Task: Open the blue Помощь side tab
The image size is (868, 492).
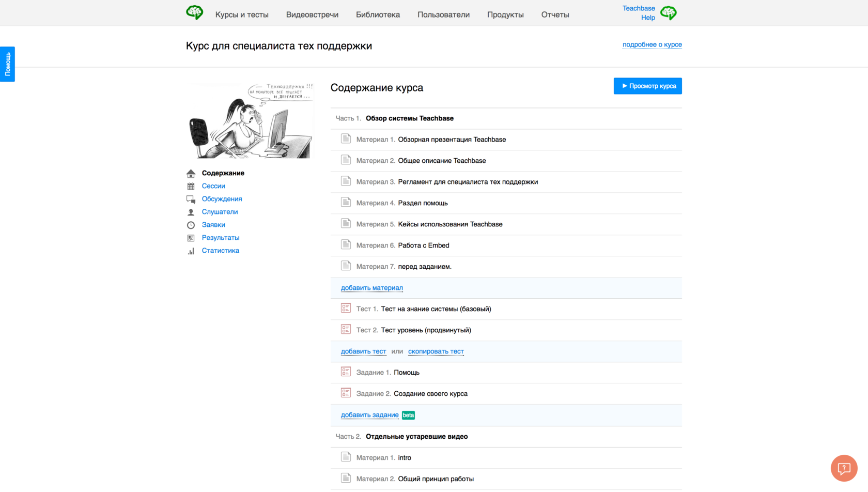Action: (x=7, y=64)
